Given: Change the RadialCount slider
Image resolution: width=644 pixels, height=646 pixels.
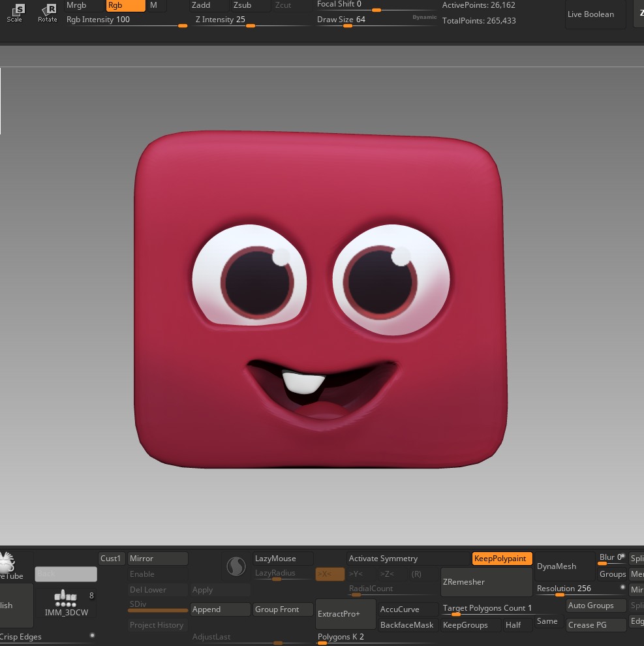Looking at the screenshot, I should [x=391, y=590].
